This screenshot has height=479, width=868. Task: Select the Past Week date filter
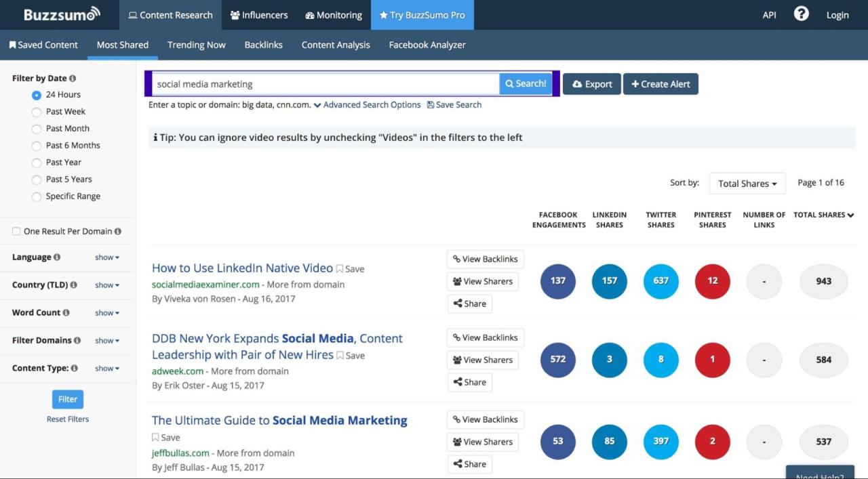click(37, 112)
